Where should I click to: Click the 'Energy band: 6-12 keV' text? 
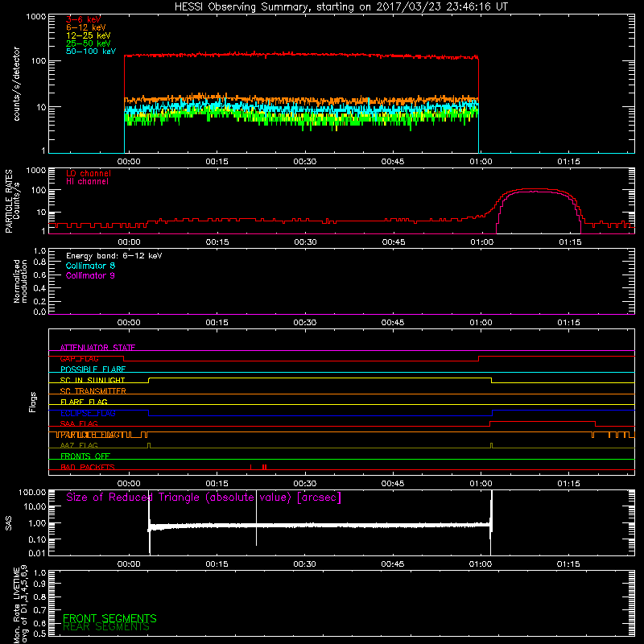[114, 256]
